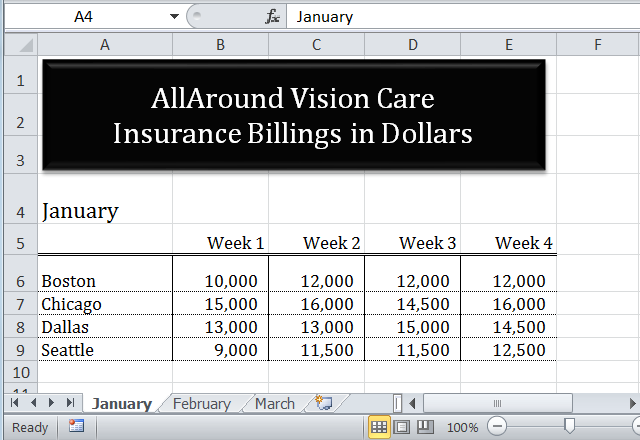Open the February sheet tab

click(x=201, y=404)
